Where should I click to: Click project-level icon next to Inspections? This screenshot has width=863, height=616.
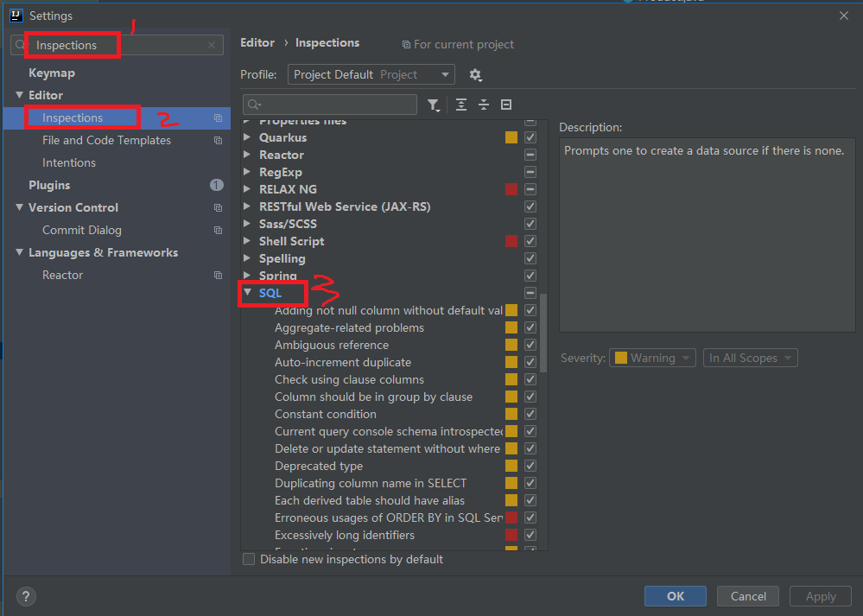[218, 117]
